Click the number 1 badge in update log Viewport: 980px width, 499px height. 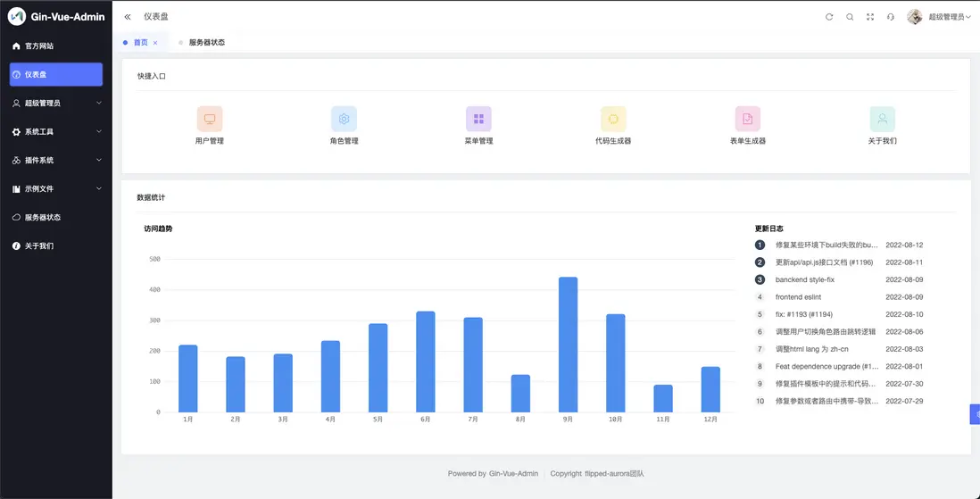tap(760, 245)
